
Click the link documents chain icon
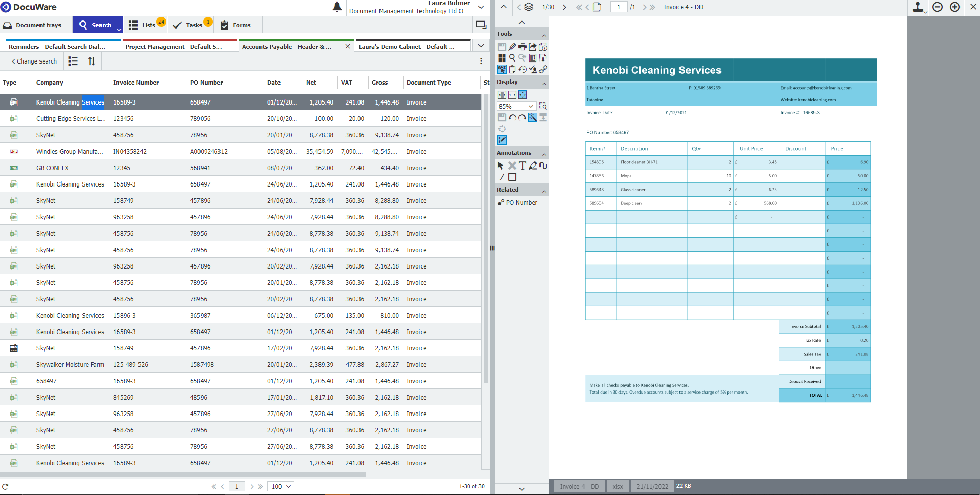pyautogui.click(x=543, y=69)
